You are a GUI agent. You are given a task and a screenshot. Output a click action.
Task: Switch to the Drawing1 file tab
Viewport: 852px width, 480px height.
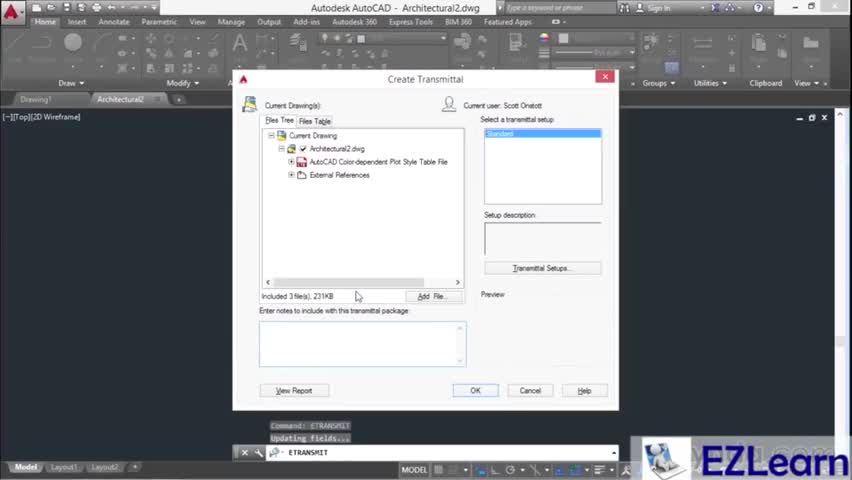[x=36, y=99]
